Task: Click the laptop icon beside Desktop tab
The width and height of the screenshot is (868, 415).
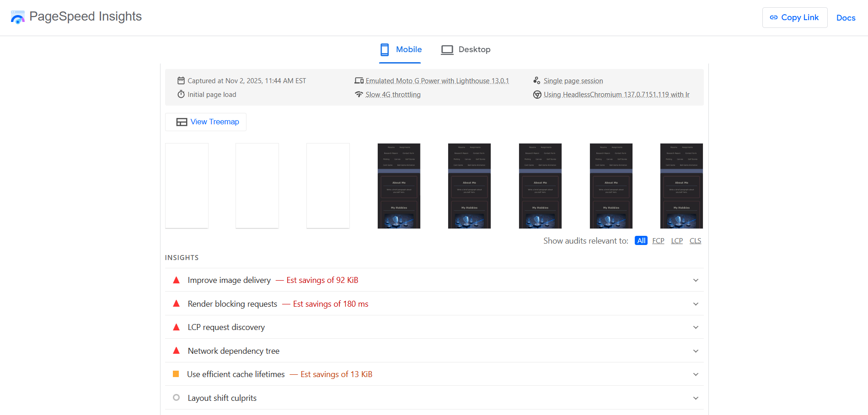Action: (x=447, y=49)
